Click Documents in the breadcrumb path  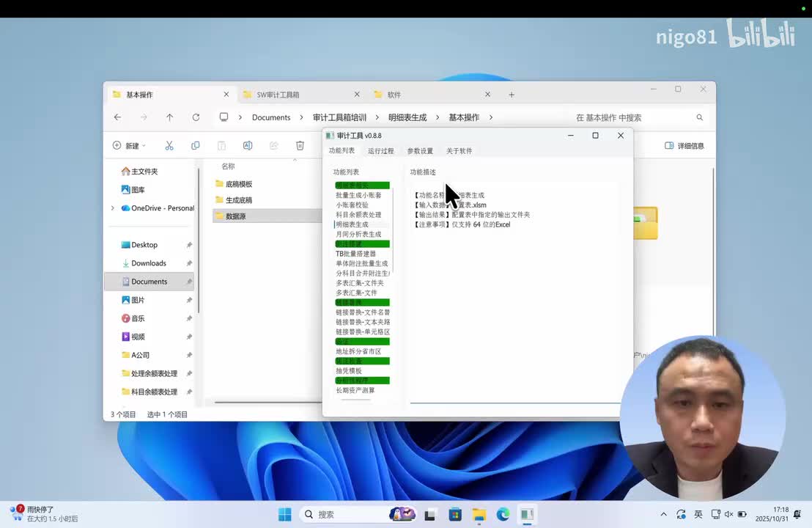271,117
